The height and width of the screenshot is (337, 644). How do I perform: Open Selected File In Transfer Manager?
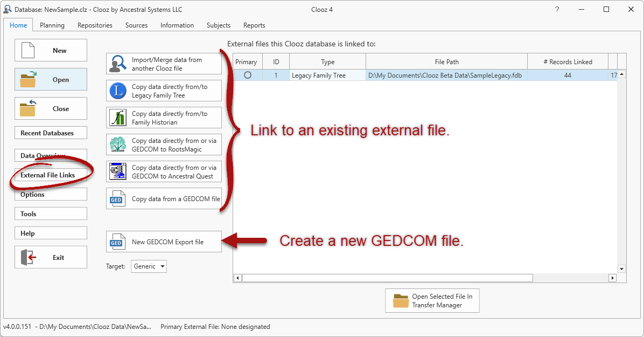[x=432, y=300]
